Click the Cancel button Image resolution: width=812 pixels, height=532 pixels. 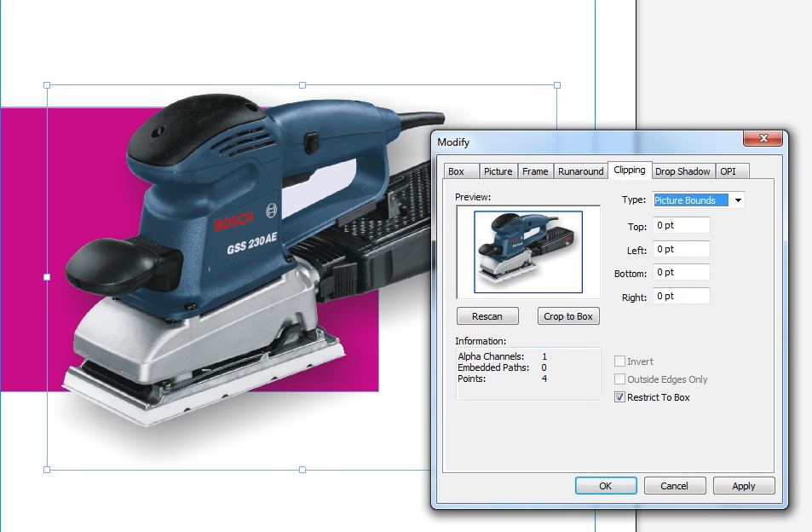[x=674, y=486]
